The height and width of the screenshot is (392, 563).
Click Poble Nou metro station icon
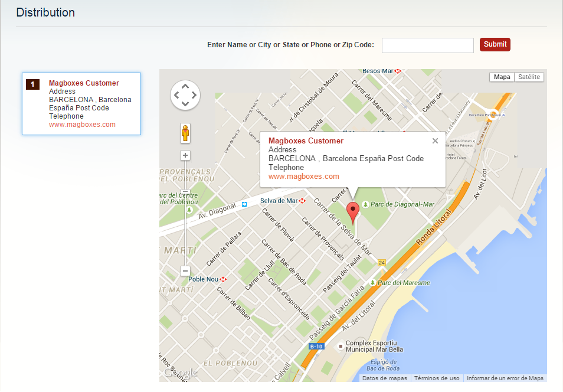pos(223,279)
